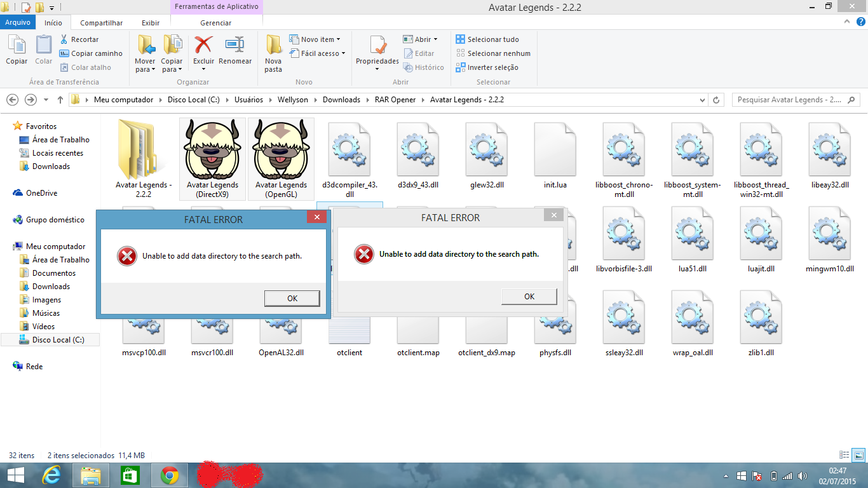
Task: Select the OpenAL32.dll file
Action: (281, 337)
